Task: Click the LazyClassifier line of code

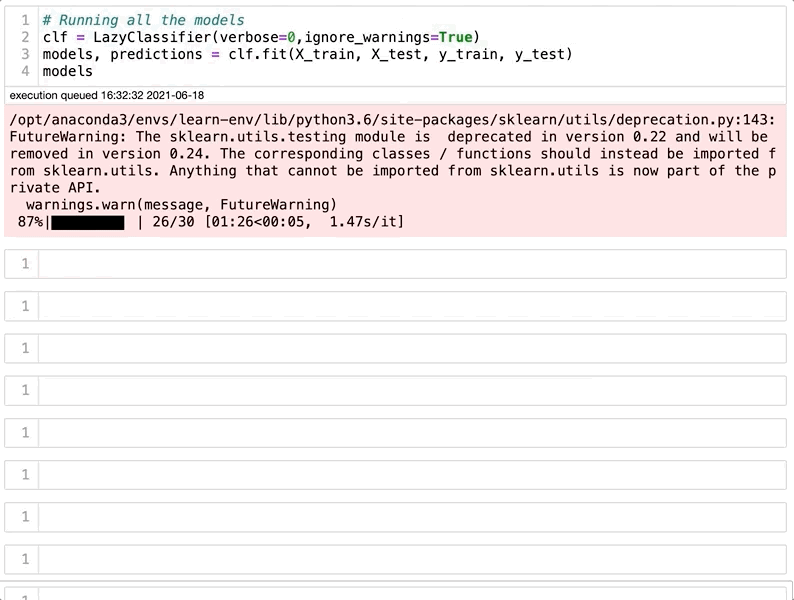Action: [x=260, y=37]
